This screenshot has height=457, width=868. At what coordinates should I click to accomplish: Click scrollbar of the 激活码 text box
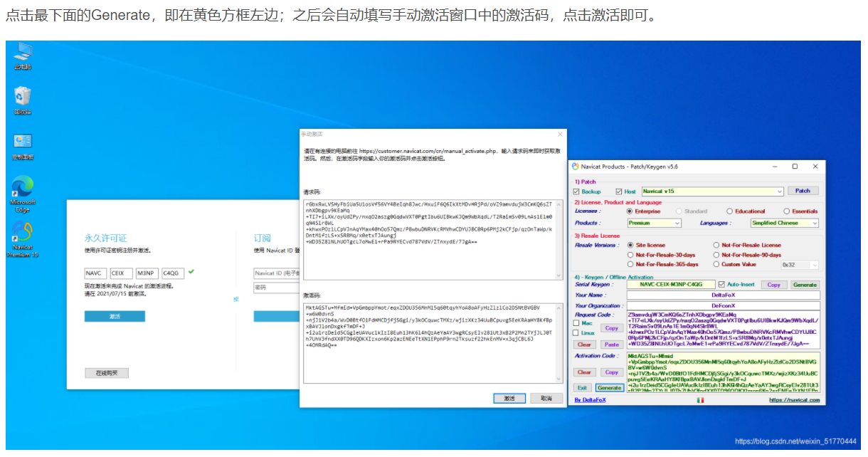[557, 344]
